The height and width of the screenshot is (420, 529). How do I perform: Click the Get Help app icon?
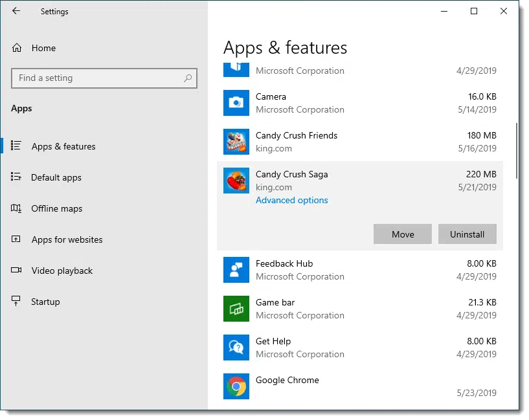tap(236, 347)
